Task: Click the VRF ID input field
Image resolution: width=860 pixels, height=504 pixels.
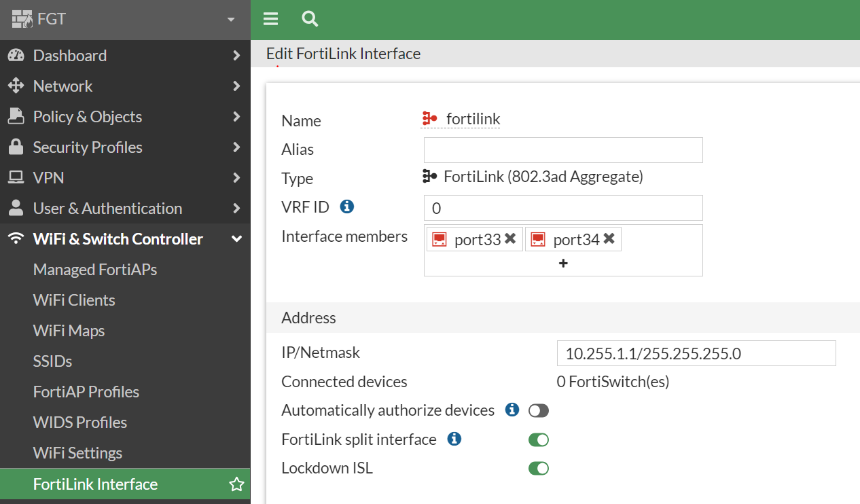Action: coord(563,208)
